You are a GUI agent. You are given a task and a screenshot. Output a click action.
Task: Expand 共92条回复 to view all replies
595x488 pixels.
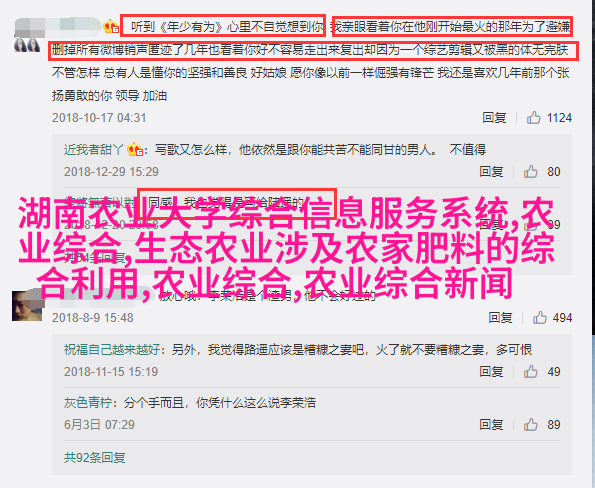point(94,458)
